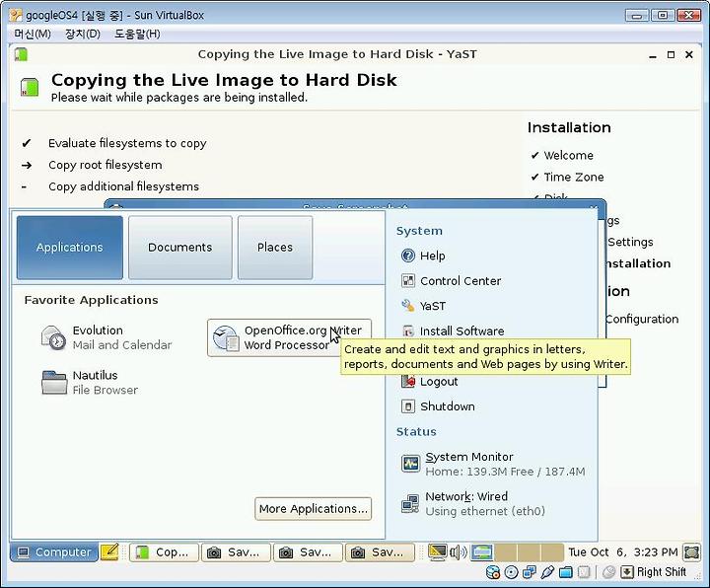Select the second Sav... taskbar button
Image resolution: width=710 pixels, height=588 pixels.
click(308, 552)
